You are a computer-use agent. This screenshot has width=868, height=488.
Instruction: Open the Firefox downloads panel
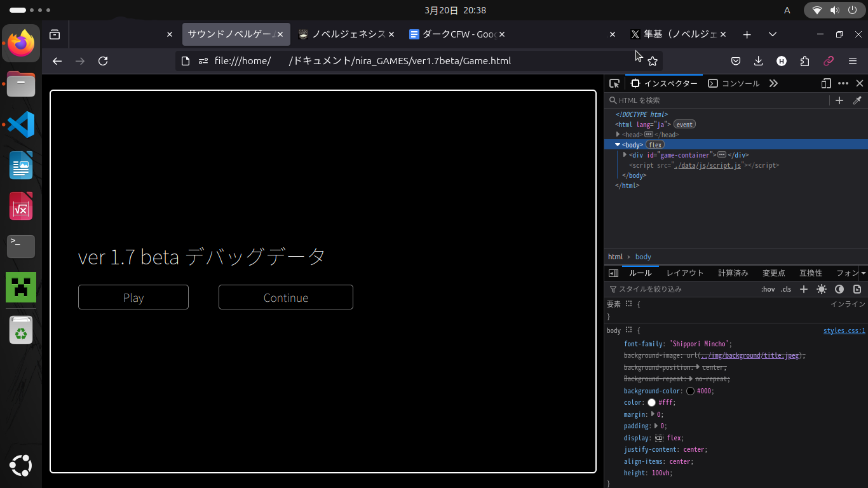(x=758, y=61)
